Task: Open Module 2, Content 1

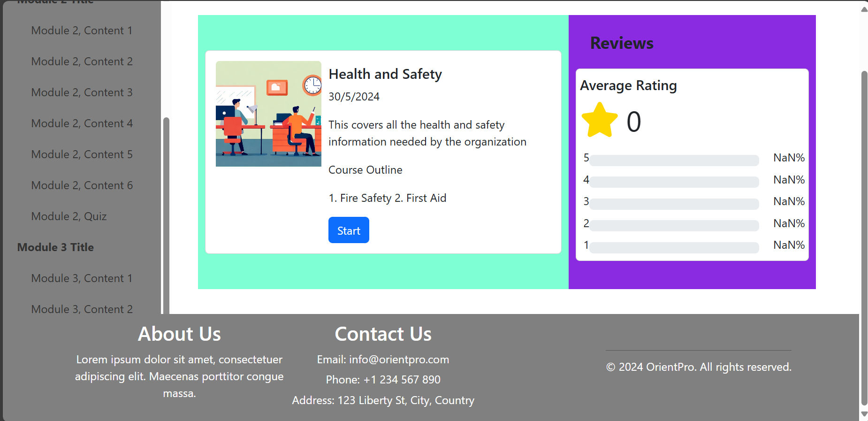Action: (x=82, y=31)
